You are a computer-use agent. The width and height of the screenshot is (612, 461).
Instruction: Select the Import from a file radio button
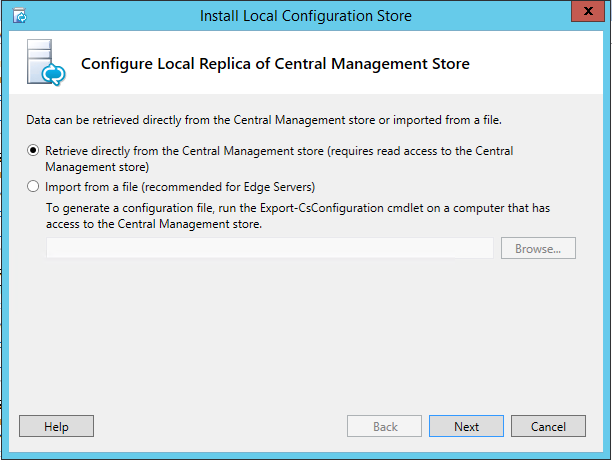[33, 187]
